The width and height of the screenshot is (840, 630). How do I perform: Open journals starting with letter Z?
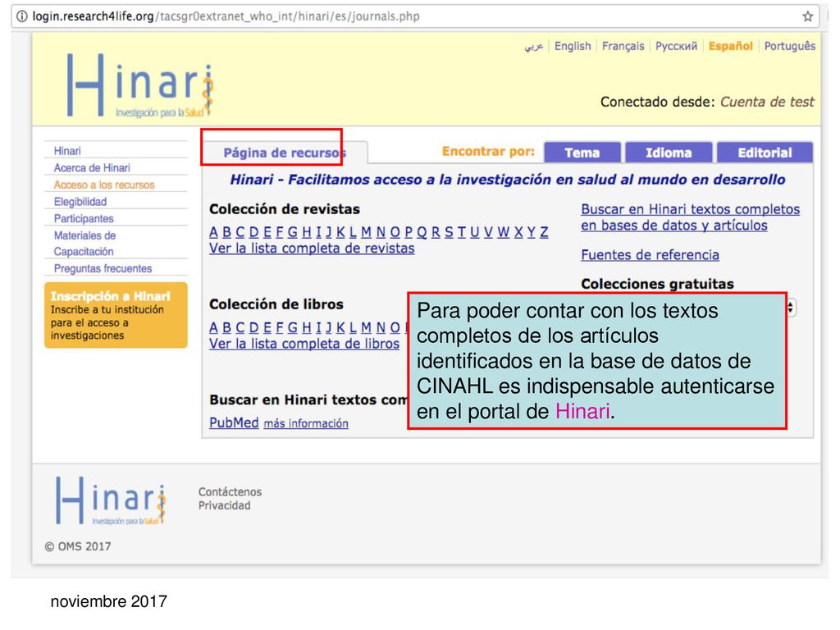pyautogui.click(x=545, y=232)
